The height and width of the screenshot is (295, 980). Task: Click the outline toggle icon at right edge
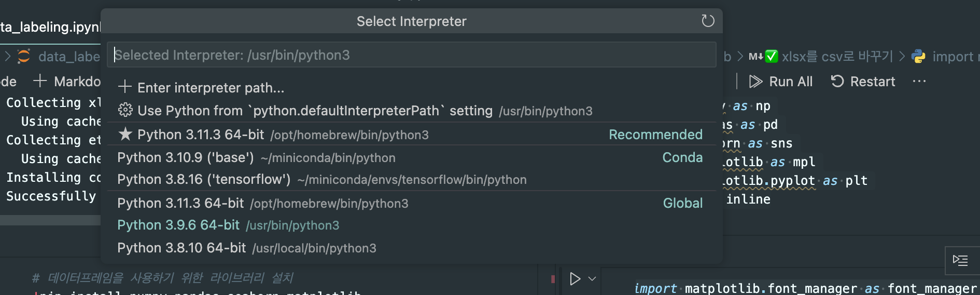click(960, 260)
